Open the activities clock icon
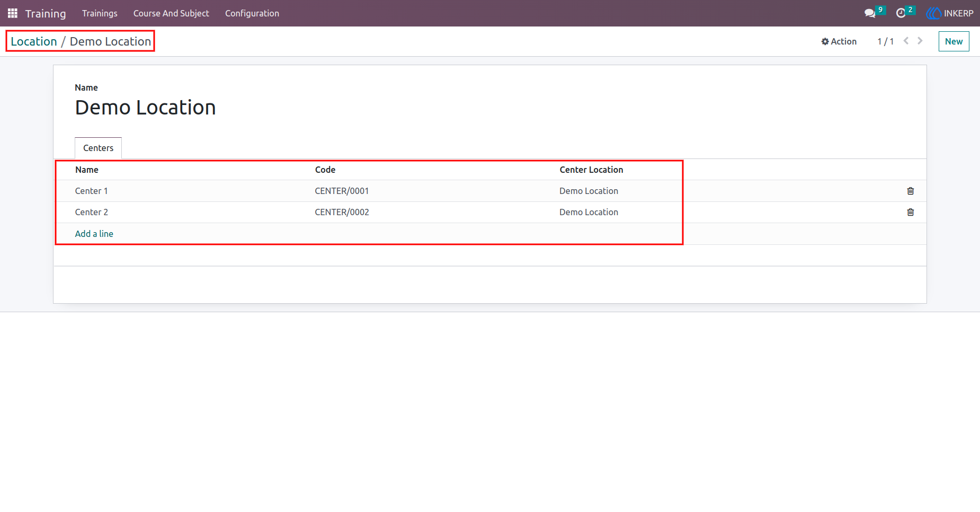Image resolution: width=980 pixels, height=512 pixels. pyautogui.click(x=901, y=13)
